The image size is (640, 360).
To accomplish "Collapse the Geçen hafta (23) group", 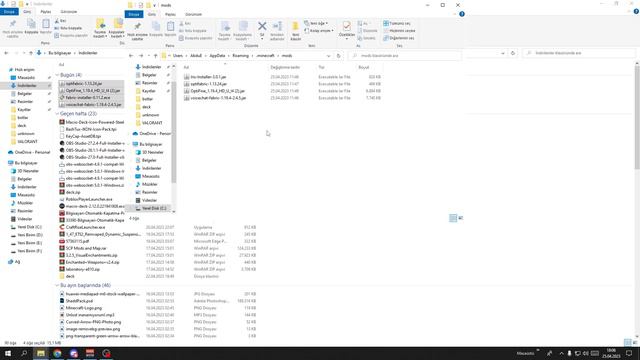I will [x=57, y=113].
